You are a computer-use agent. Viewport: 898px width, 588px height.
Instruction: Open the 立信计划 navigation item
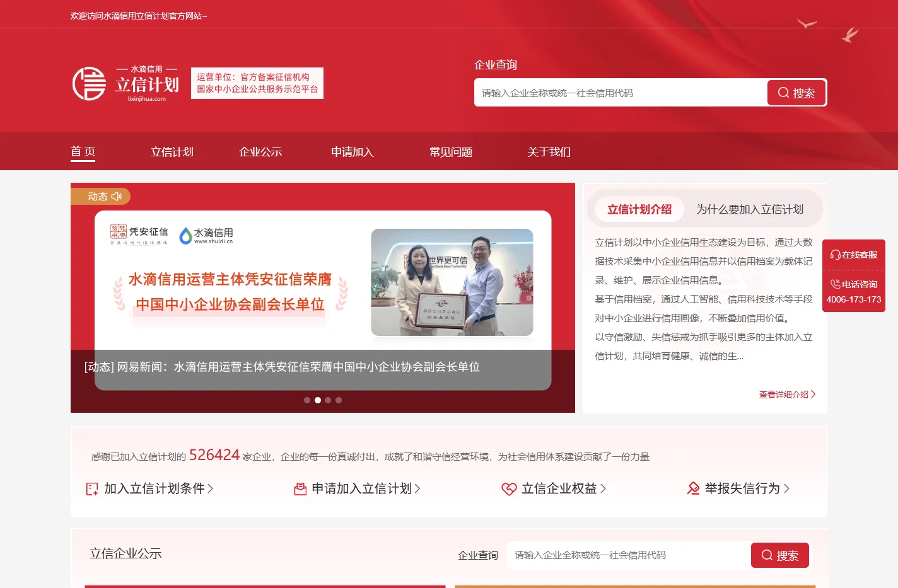(x=172, y=152)
